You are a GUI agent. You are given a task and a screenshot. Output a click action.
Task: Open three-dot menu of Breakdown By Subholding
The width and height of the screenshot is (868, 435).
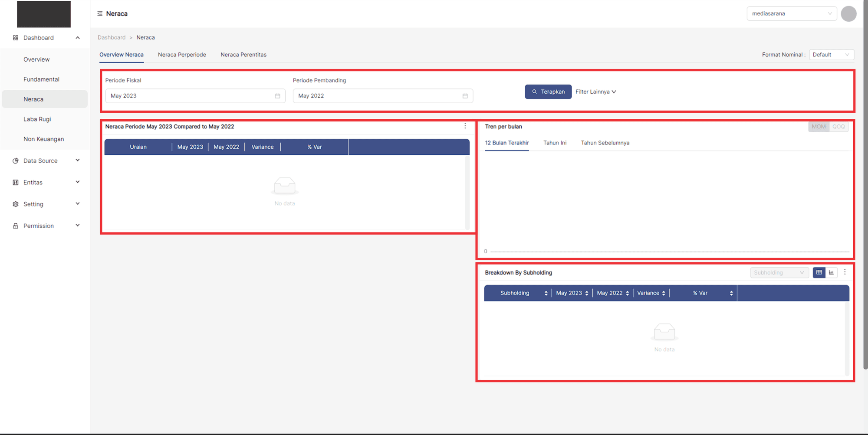(x=845, y=272)
